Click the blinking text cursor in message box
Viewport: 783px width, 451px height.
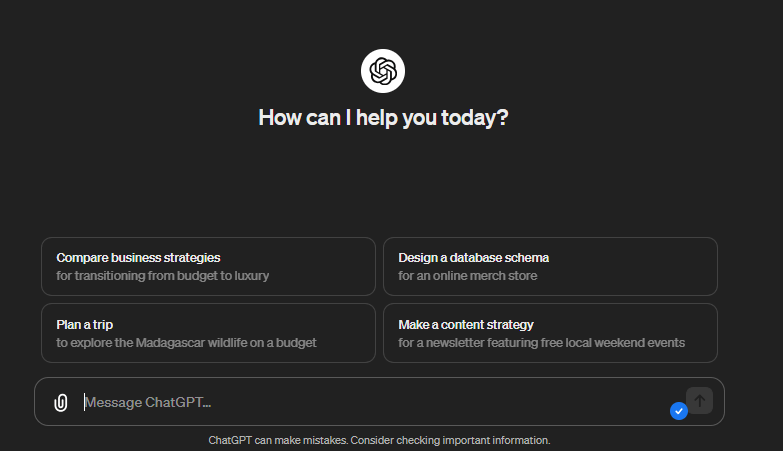click(84, 402)
